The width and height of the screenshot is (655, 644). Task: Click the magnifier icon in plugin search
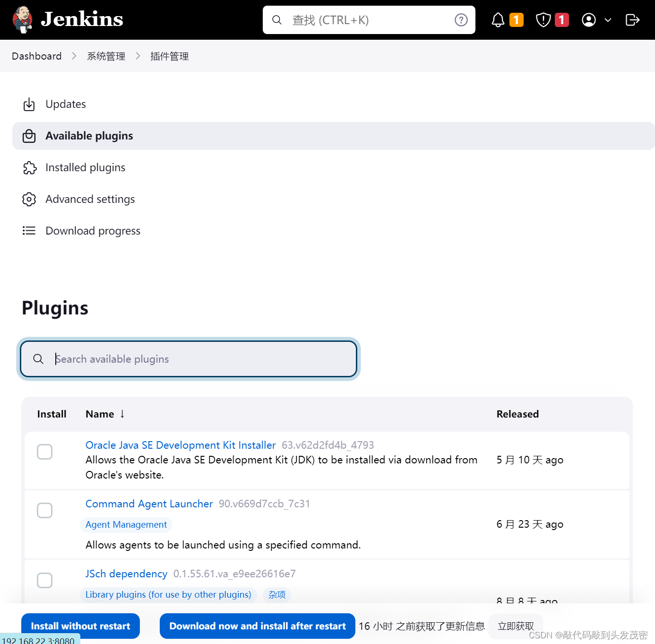click(39, 359)
